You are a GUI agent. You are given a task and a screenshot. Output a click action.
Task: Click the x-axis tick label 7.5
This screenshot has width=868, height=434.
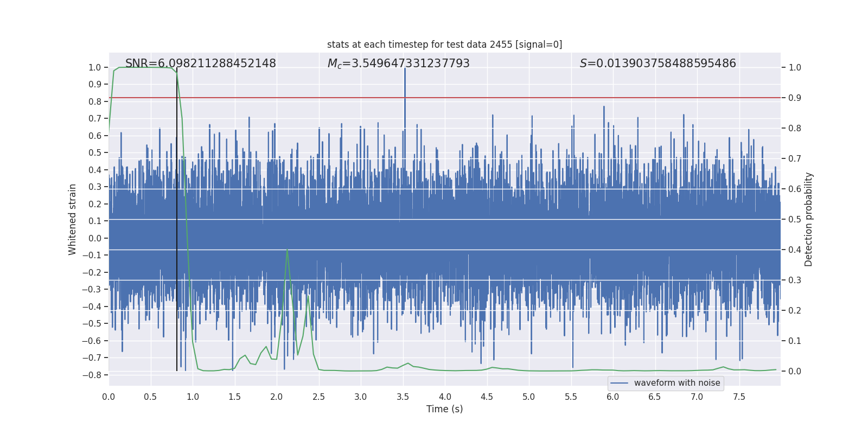click(739, 397)
